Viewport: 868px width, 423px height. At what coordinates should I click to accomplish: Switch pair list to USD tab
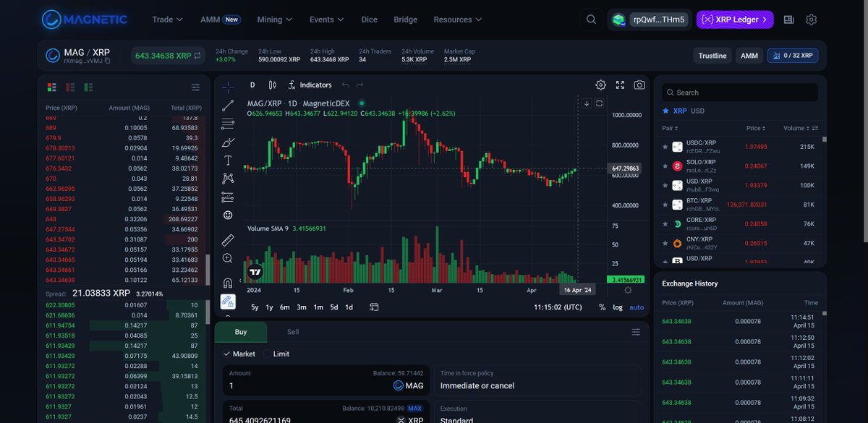698,111
